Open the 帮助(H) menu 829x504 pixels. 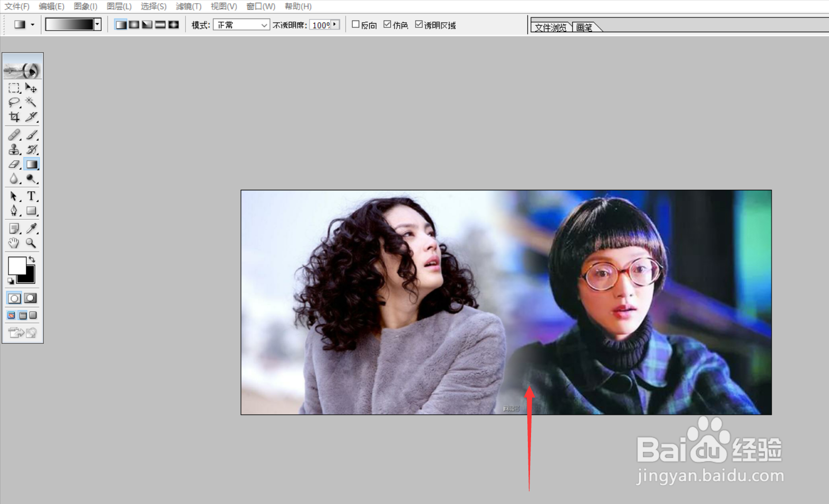point(298,6)
